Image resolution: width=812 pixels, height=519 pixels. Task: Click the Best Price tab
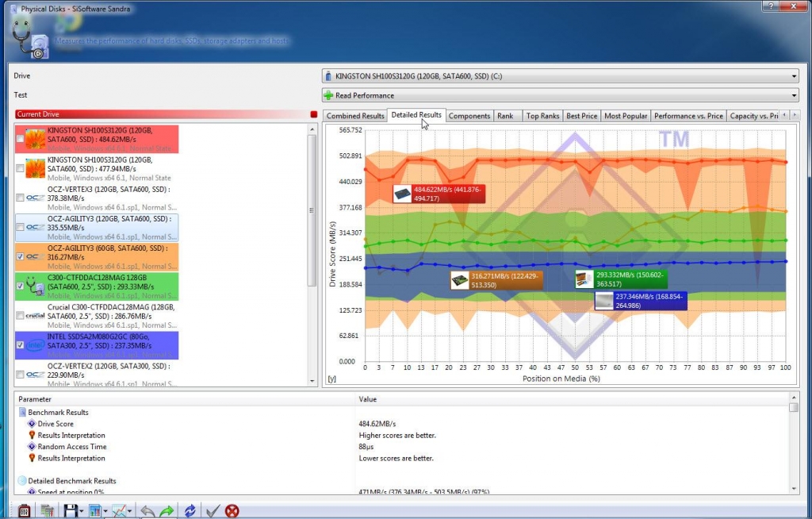(x=581, y=116)
